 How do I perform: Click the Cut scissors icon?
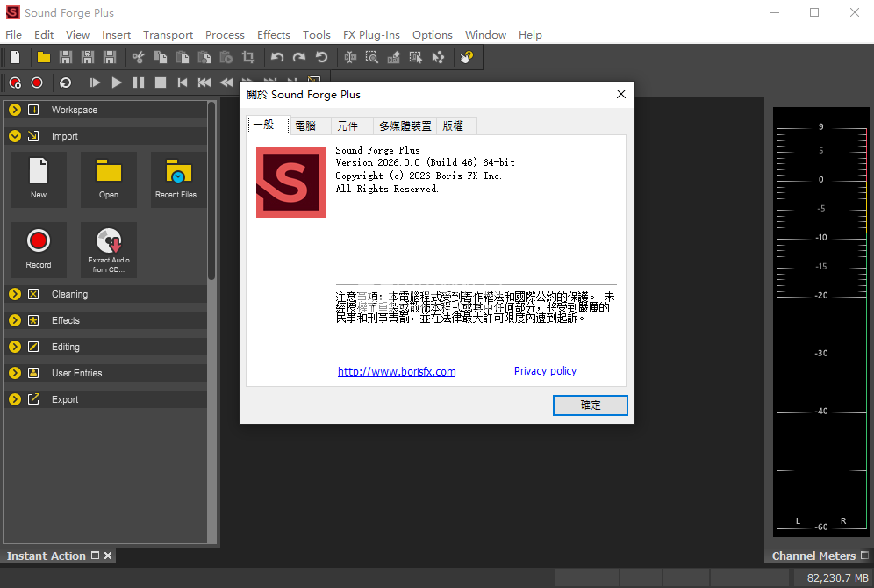pos(138,57)
